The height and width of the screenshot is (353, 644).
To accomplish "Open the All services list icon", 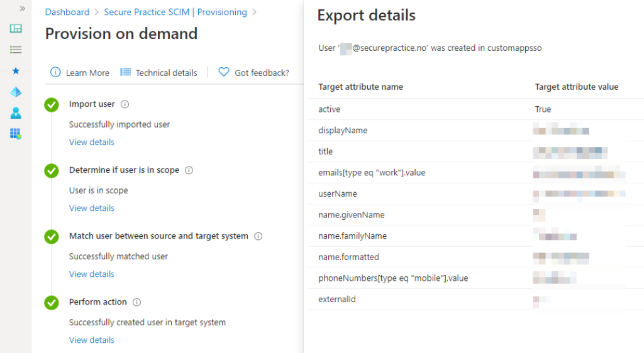I will pyautogui.click(x=16, y=50).
